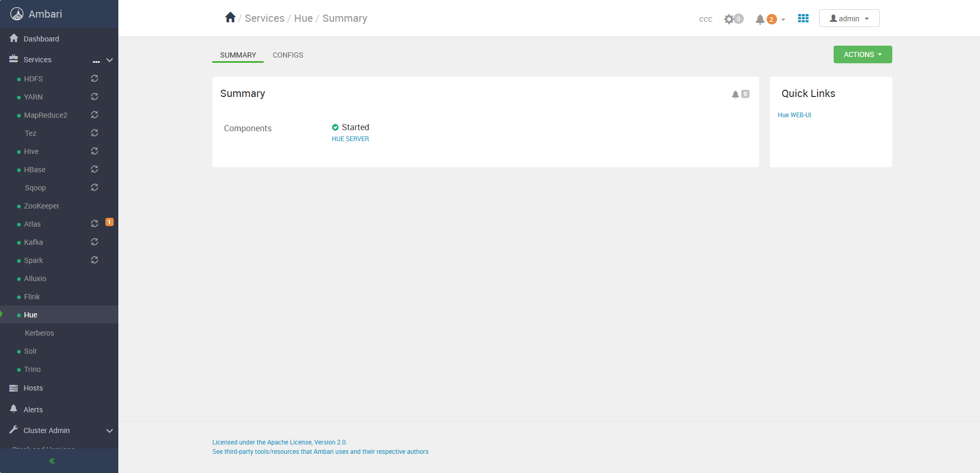Click the Atlas alert badge showing 1
The width and height of the screenshot is (980, 473).
coord(110,222)
